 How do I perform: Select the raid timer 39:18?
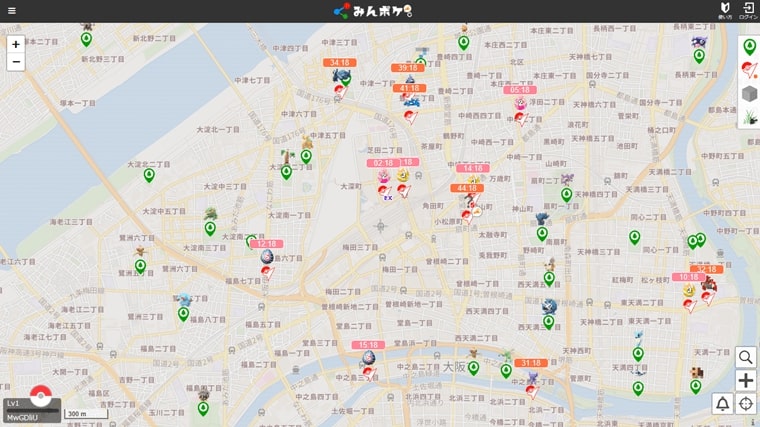click(408, 68)
